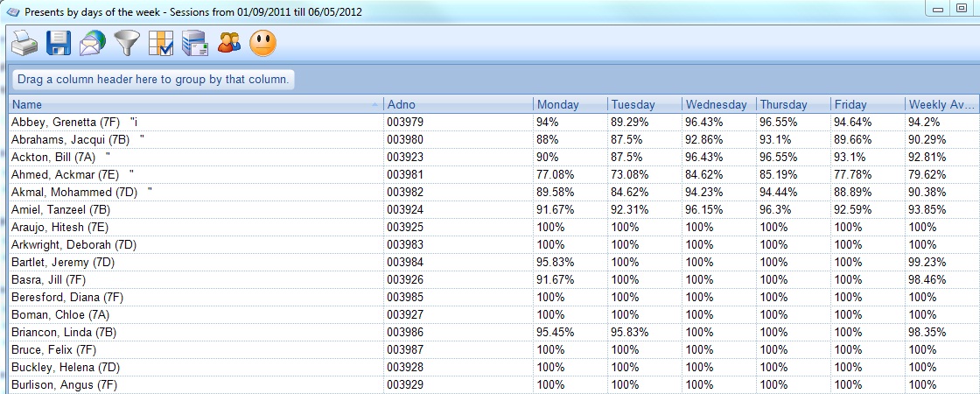Select row Bartlet, Jeremy (7D)
Viewport: 980px width, 394px height.
pos(494,262)
